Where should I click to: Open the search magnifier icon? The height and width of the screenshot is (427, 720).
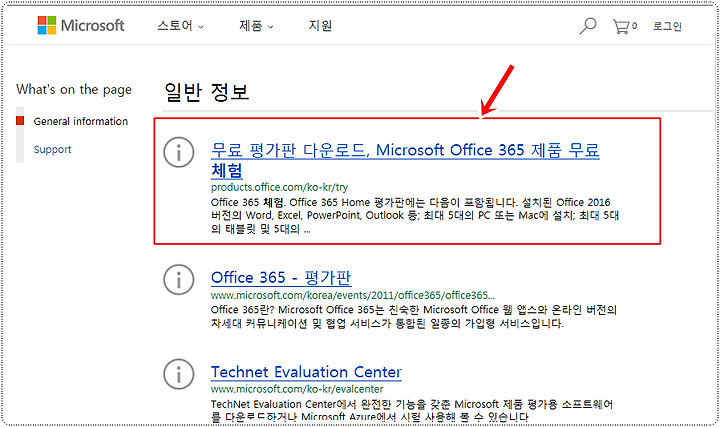587,26
